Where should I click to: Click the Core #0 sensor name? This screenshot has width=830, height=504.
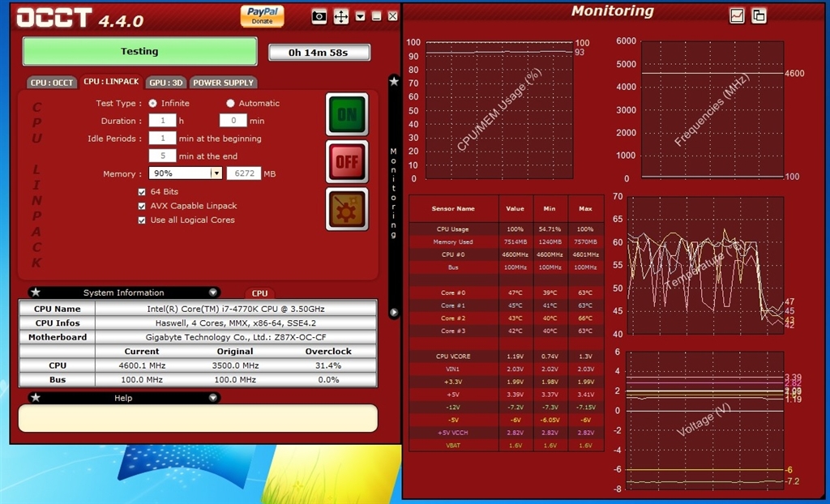click(x=453, y=293)
